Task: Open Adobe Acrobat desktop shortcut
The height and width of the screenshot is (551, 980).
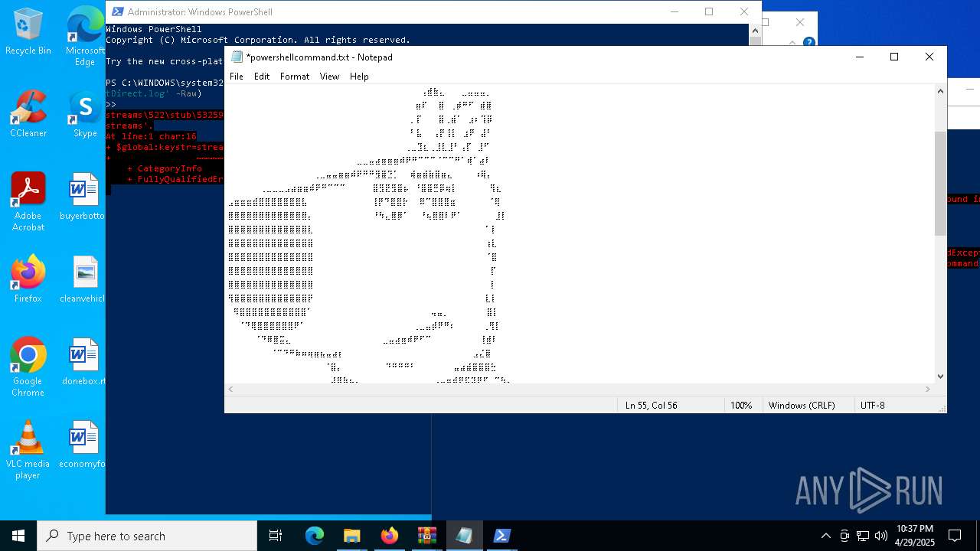Action: [28, 202]
